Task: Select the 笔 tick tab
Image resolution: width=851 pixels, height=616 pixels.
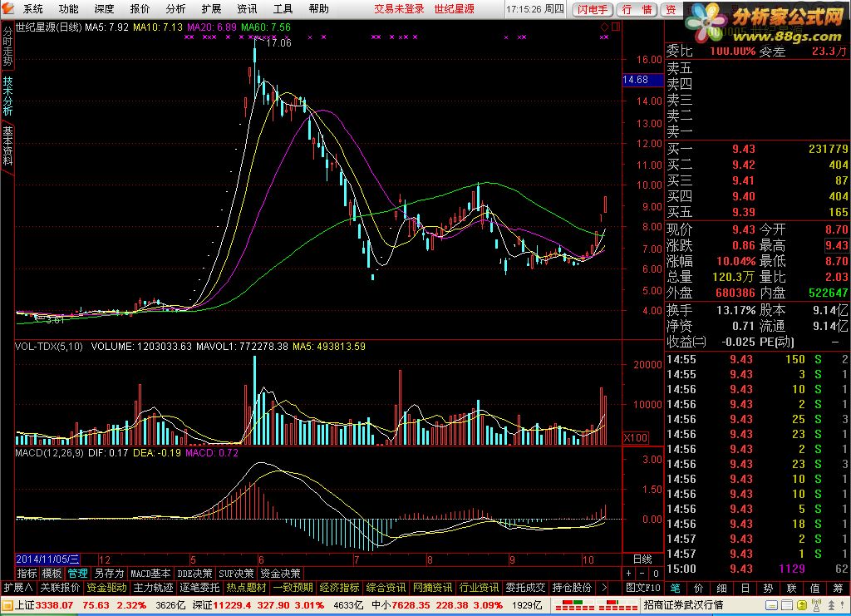Action: click(x=675, y=588)
